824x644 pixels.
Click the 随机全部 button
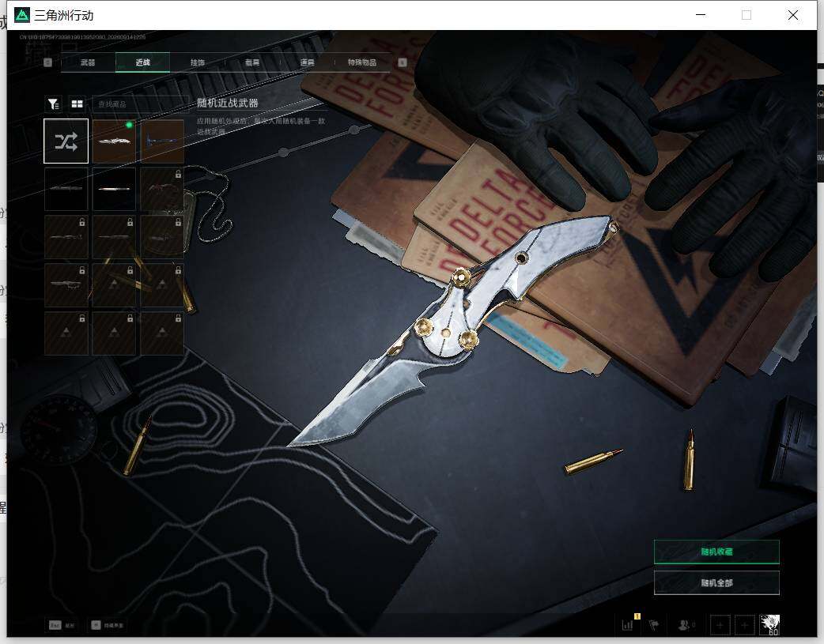tap(716, 582)
